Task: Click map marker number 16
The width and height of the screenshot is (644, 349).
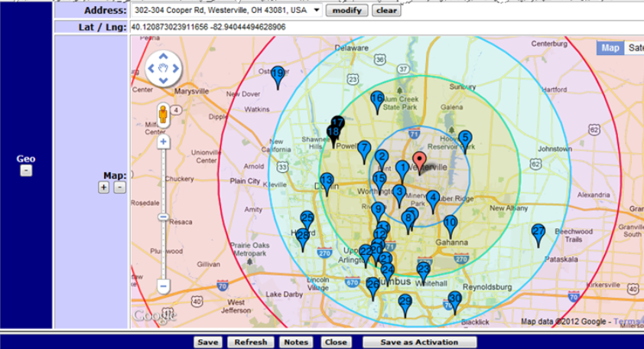Action: pos(376,99)
